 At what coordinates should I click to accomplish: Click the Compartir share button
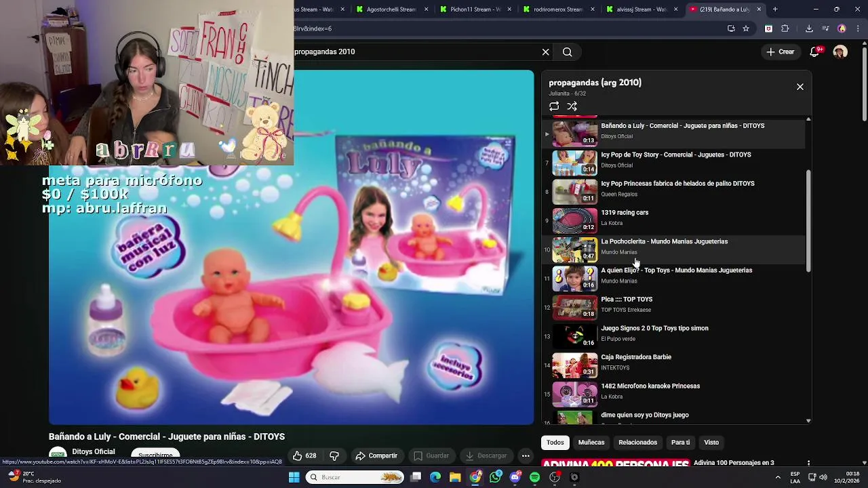tap(376, 455)
